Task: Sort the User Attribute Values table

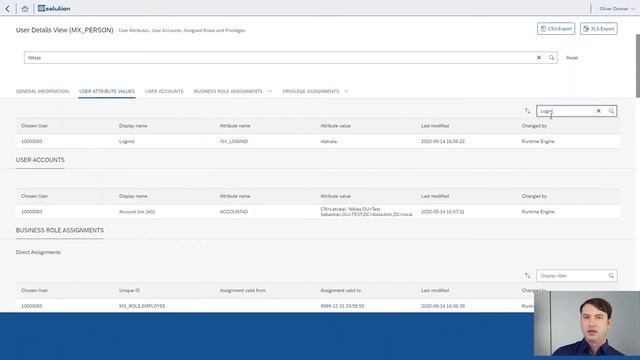Action: tap(527, 111)
